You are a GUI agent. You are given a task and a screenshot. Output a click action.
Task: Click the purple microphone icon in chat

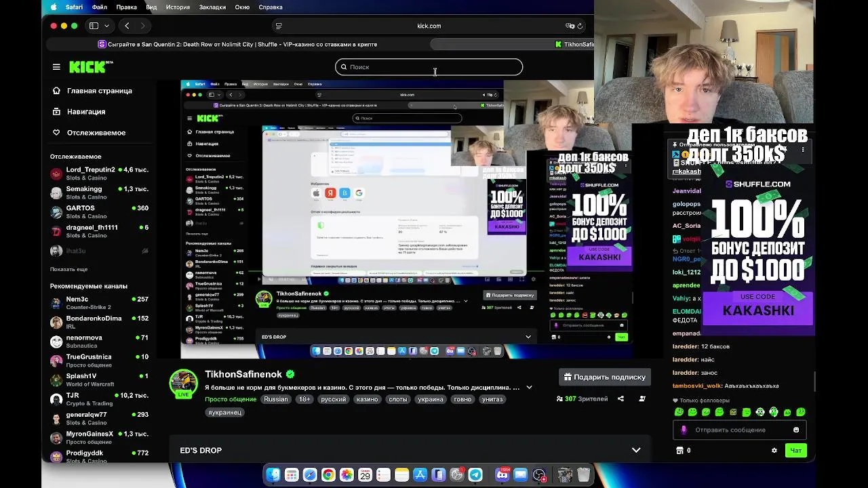tap(684, 430)
